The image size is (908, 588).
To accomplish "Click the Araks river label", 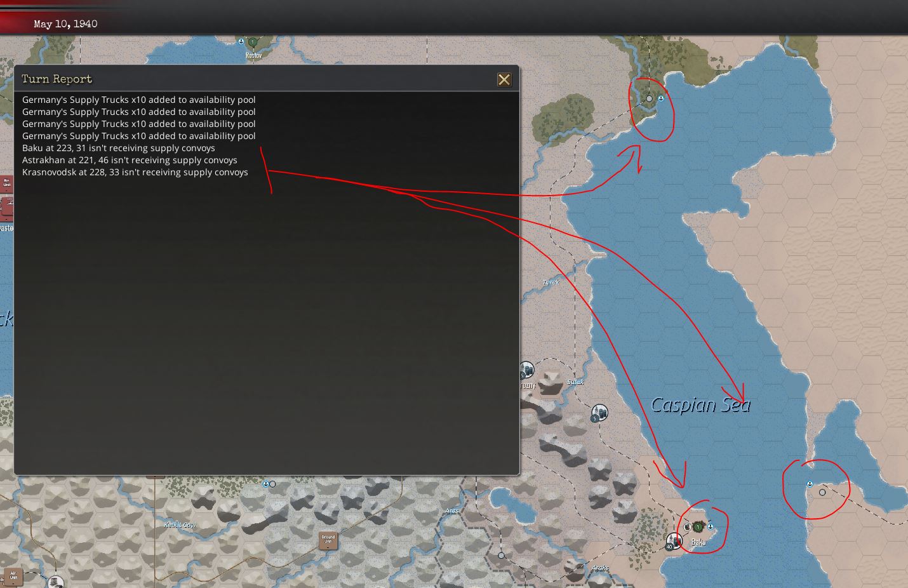I will [600, 568].
